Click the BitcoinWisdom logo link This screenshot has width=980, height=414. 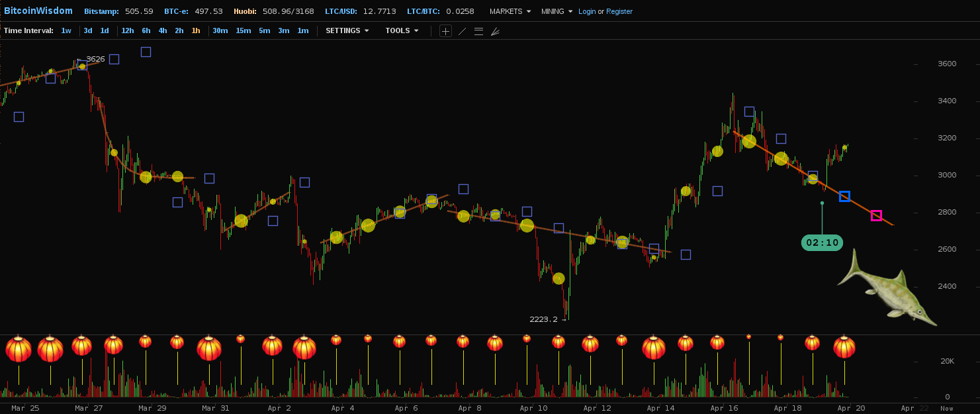coord(38,11)
